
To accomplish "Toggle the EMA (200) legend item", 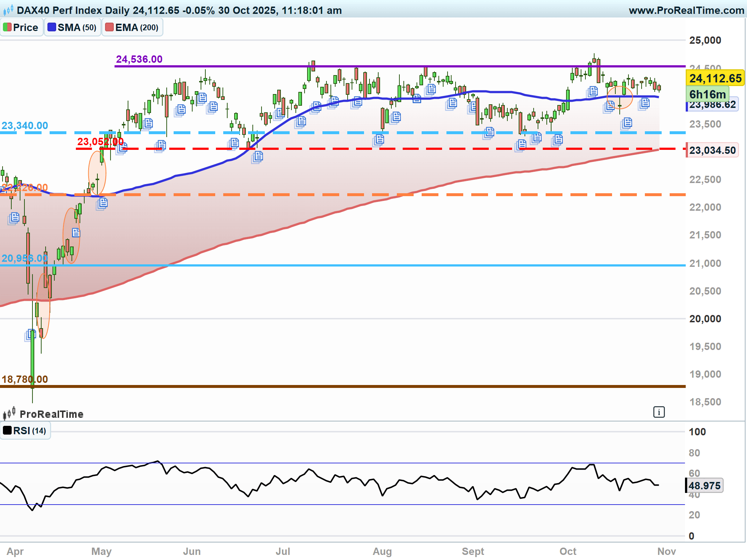I will (x=132, y=27).
